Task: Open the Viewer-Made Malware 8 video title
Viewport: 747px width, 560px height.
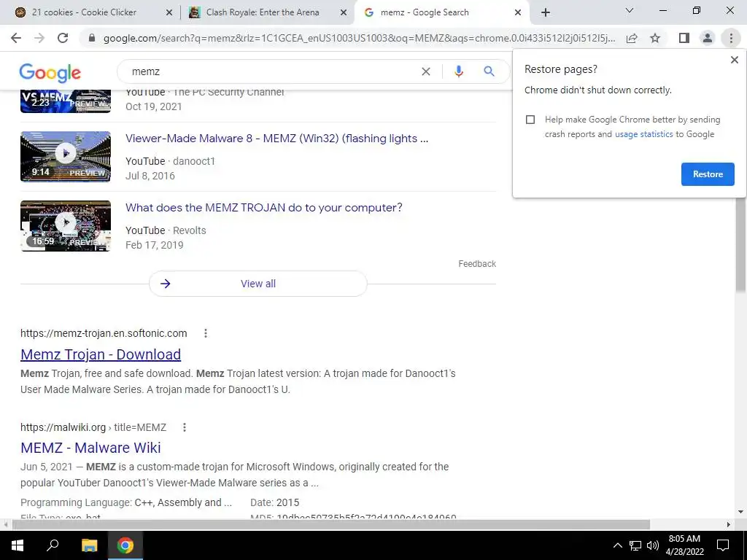Action: coord(276,139)
